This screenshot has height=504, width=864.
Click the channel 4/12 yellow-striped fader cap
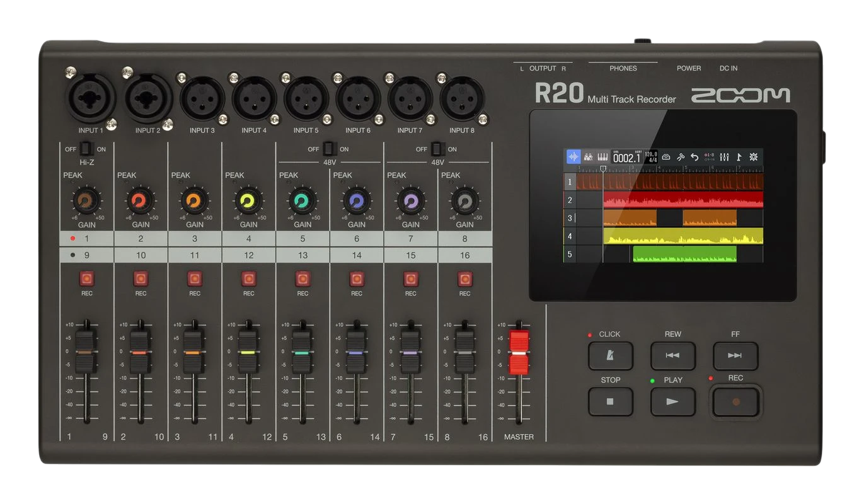(248, 352)
